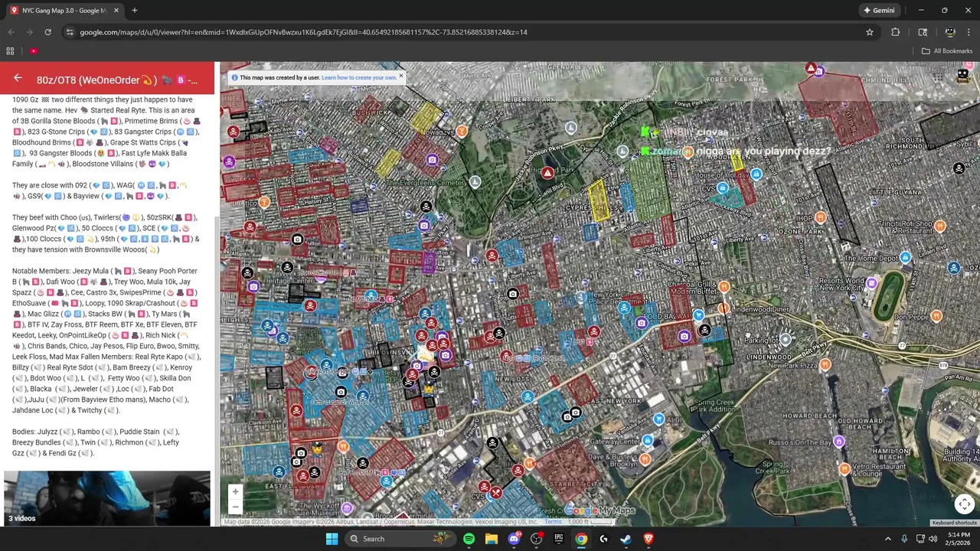Open the Chrome three-dot menu
Image resolution: width=980 pixels, height=551 pixels.
click(969, 32)
